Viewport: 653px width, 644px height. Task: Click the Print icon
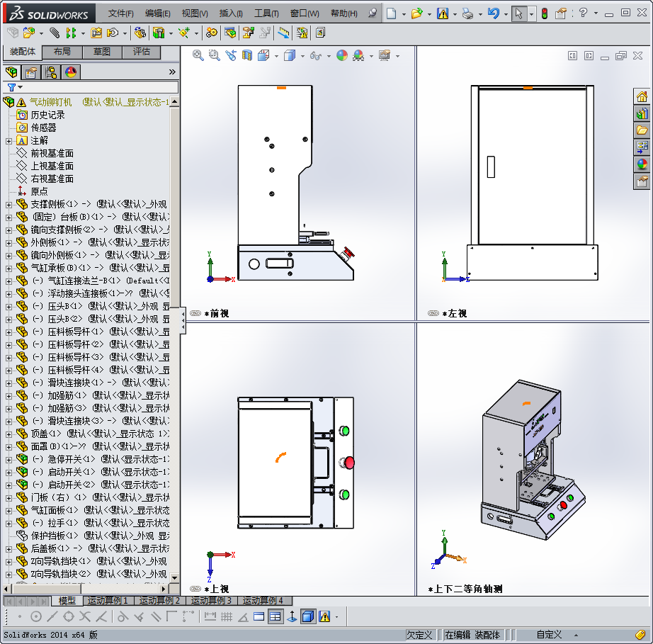pyautogui.click(x=467, y=13)
